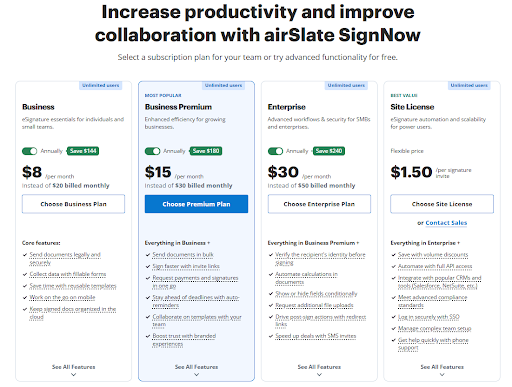Click Unlimited users badge on Business card
This screenshot has width=512, height=387.
(x=101, y=85)
